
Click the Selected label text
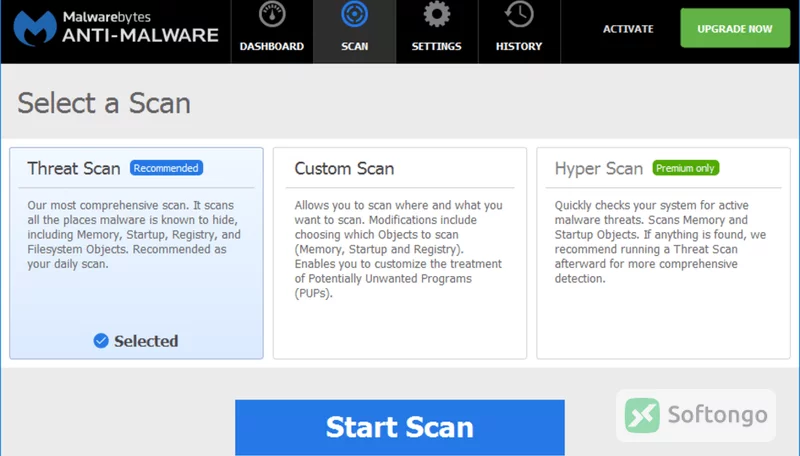coord(146,341)
